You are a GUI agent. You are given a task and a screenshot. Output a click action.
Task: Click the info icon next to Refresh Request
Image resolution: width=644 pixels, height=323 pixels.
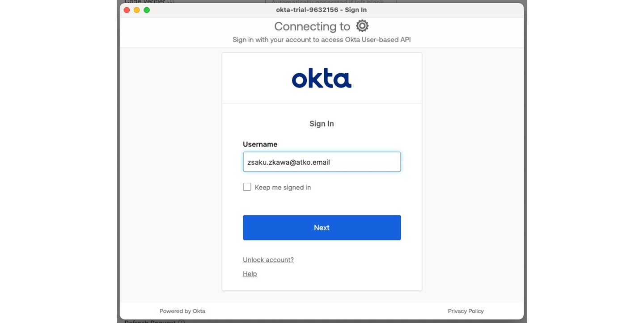pos(182,321)
